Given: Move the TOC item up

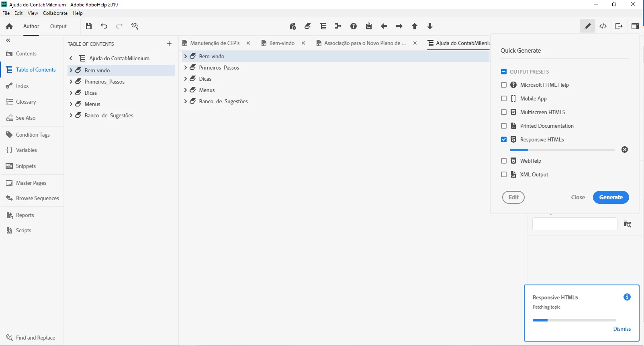Looking at the screenshot, I should tap(415, 26).
